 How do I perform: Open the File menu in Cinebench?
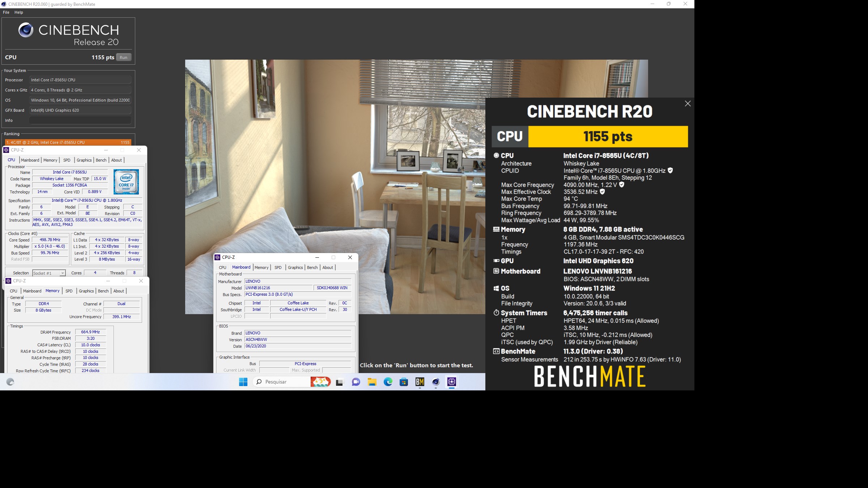pyautogui.click(x=6, y=12)
